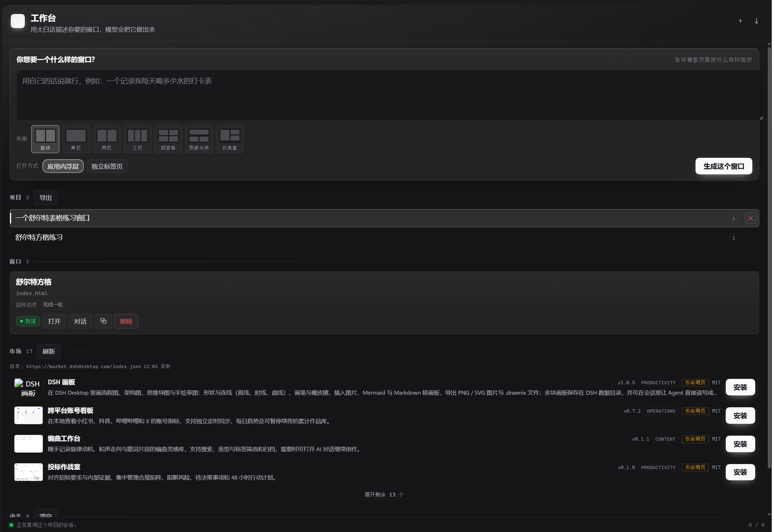The width and height of the screenshot is (775, 532).
Task: Click the plus icon in header
Action: tap(740, 21)
